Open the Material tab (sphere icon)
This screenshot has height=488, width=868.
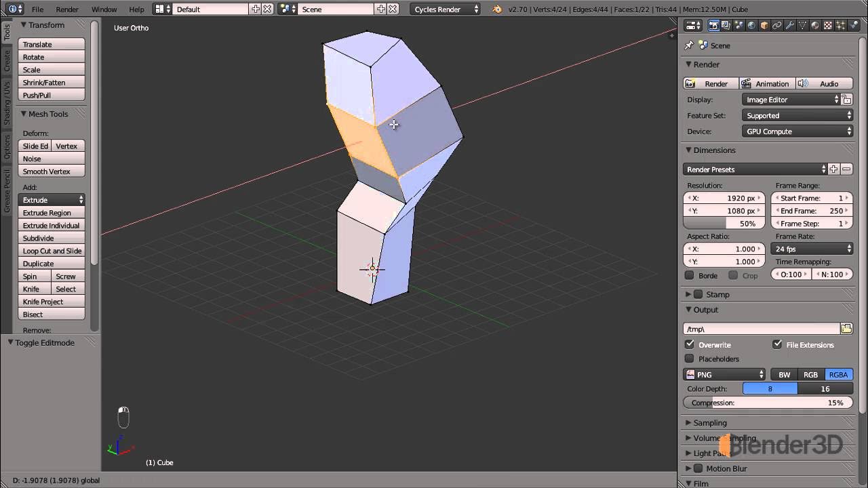tap(815, 26)
